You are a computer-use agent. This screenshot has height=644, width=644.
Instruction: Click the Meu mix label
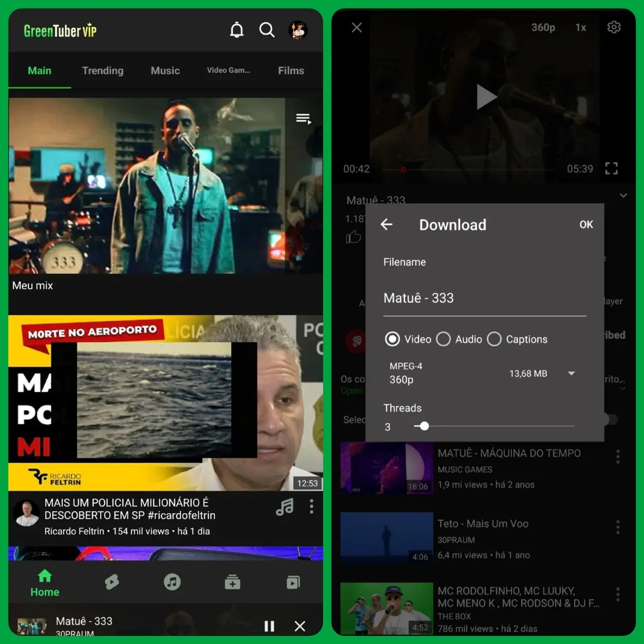click(33, 285)
